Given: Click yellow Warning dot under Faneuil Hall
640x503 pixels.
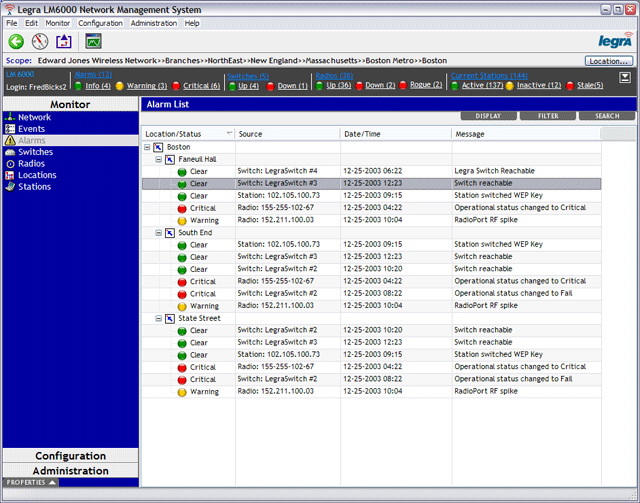Looking at the screenshot, I should pos(182,221).
